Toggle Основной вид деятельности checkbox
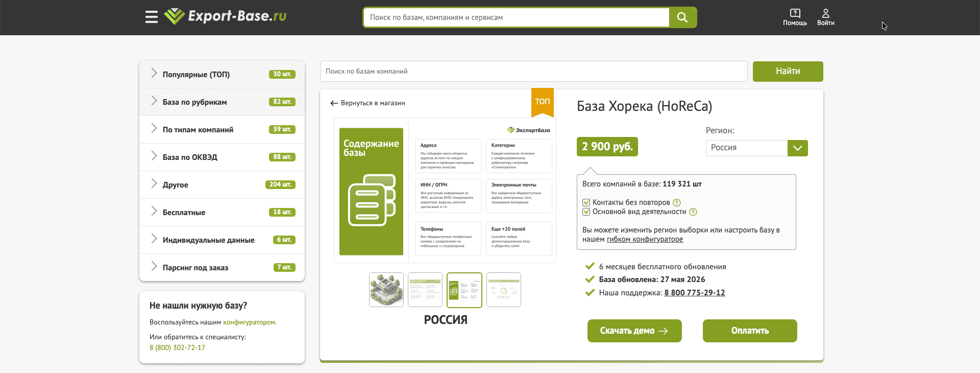Image resolution: width=980 pixels, height=373 pixels. tap(586, 212)
